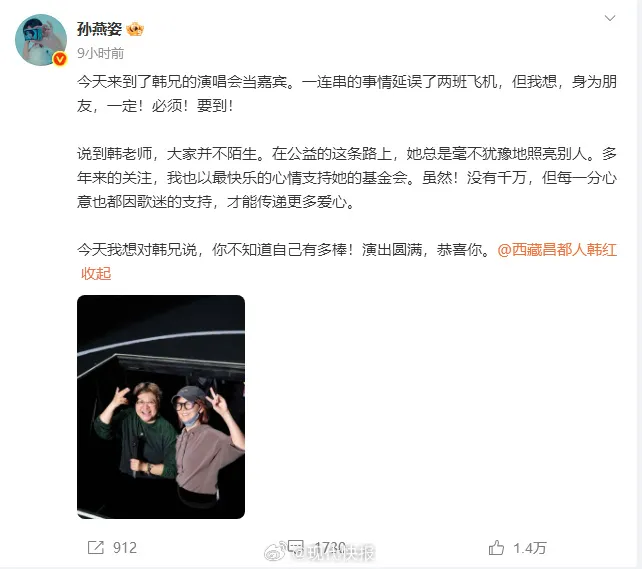
Task: Open the @西藏昌都人韩红 mention link
Action: click(x=557, y=249)
